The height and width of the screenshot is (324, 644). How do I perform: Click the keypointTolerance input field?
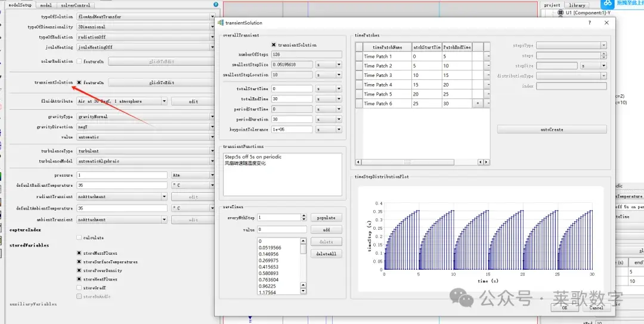(292, 129)
